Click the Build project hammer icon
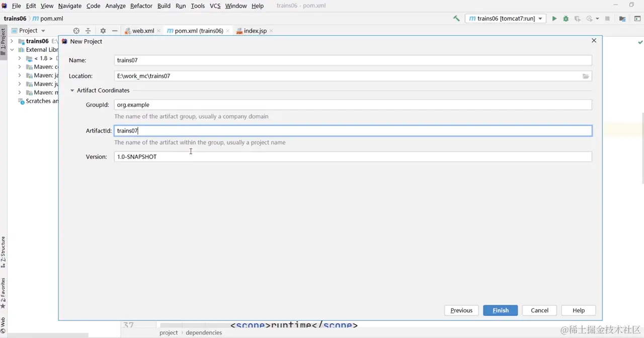Image resolution: width=644 pixels, height=338 pixels. coord(456,19)
